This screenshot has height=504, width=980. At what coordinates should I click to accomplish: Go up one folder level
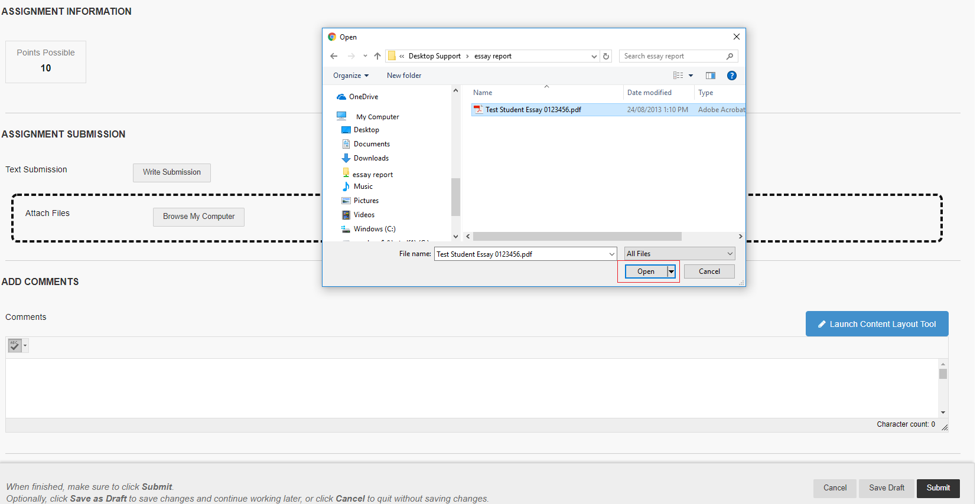pos(377,56)
